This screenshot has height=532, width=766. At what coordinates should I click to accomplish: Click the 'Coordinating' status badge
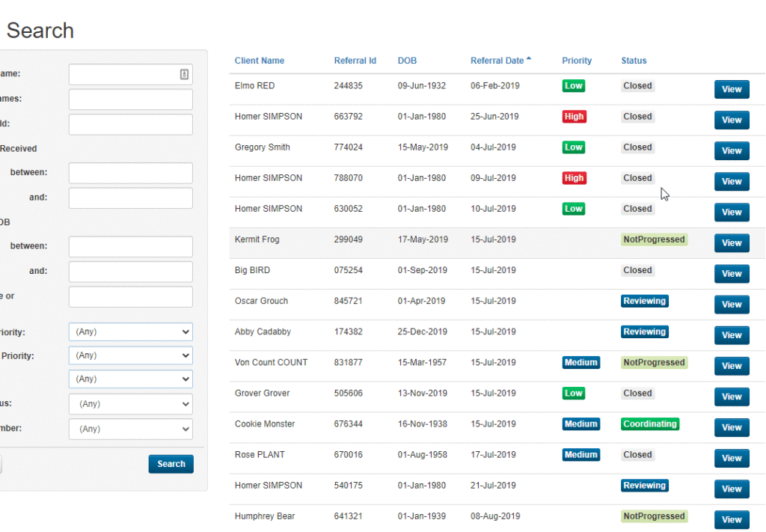(x=650, y=424)
